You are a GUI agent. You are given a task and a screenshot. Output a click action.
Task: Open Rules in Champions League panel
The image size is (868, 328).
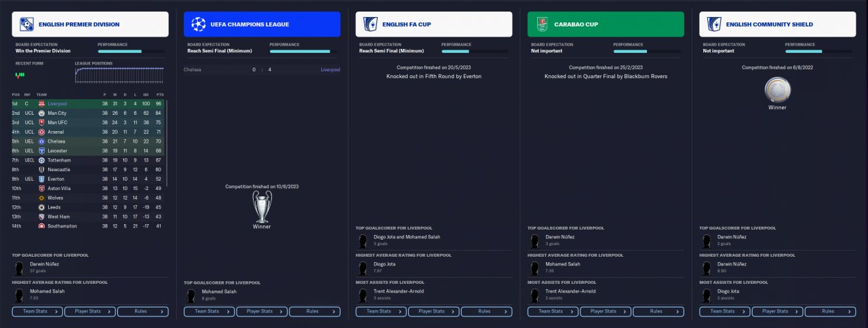pos(315,312)
